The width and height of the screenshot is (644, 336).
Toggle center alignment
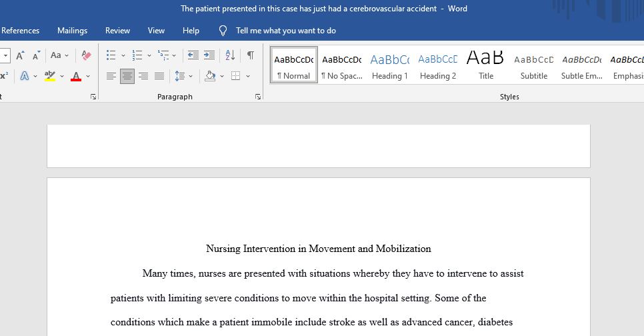[127, 76]
